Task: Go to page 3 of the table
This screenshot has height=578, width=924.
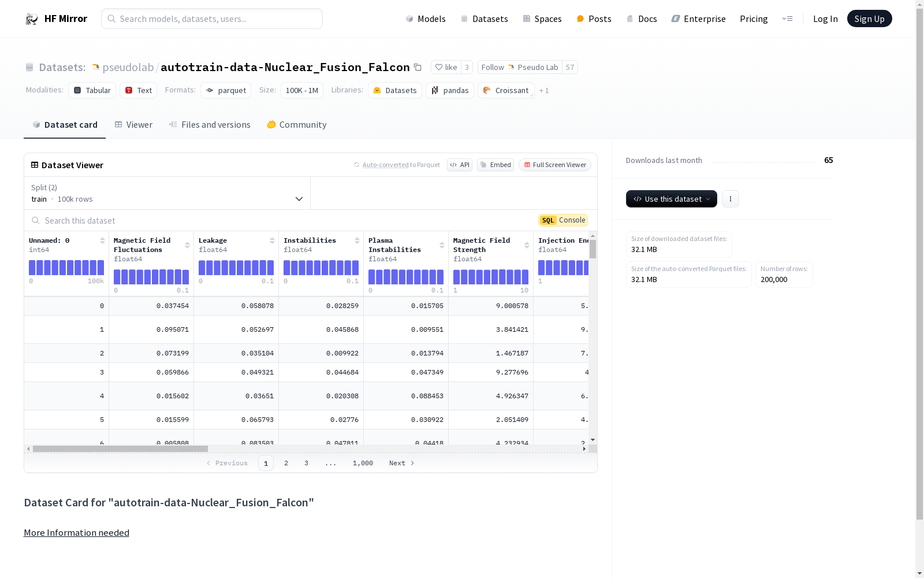Action: point(306,463)
